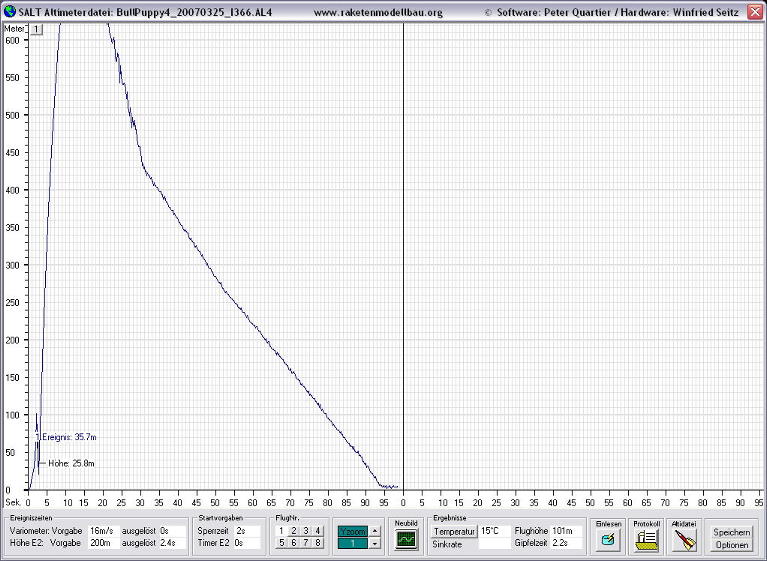Viewport: 767px width, 561px height.
Task: Decrease Yzoom with the down arrow
Action: coord(375,543)
